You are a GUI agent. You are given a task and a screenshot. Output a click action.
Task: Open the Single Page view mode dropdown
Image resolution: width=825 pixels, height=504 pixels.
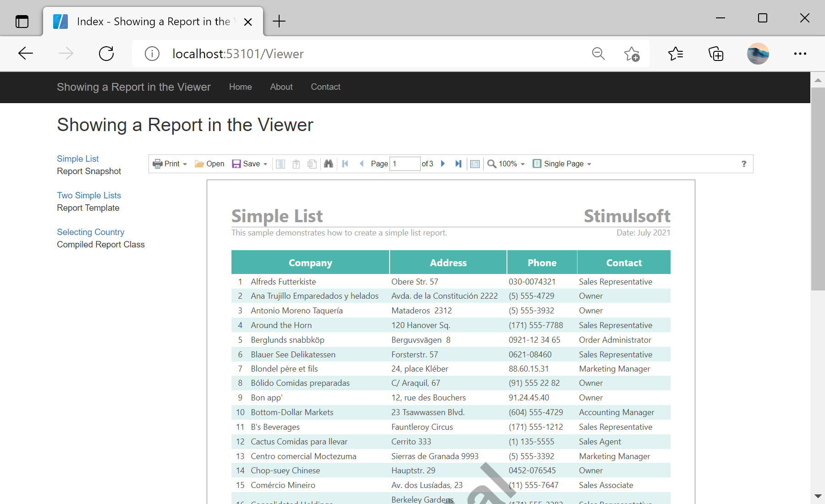[x=562, y=164]
